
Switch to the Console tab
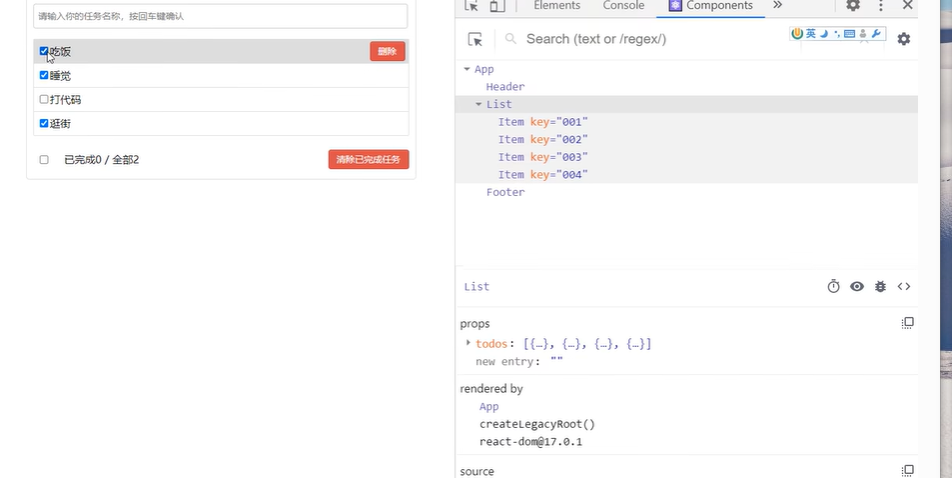tap(624, 5)
